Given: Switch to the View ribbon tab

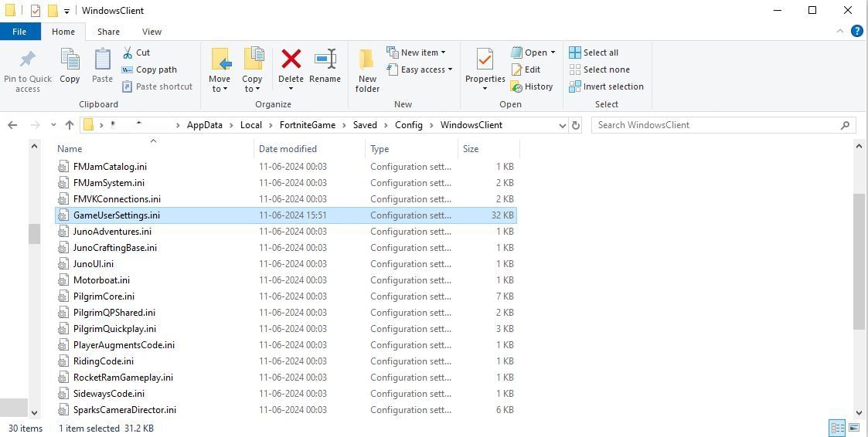Looking at the screenshot, I should pyautogui.click(x=151, y=32).
